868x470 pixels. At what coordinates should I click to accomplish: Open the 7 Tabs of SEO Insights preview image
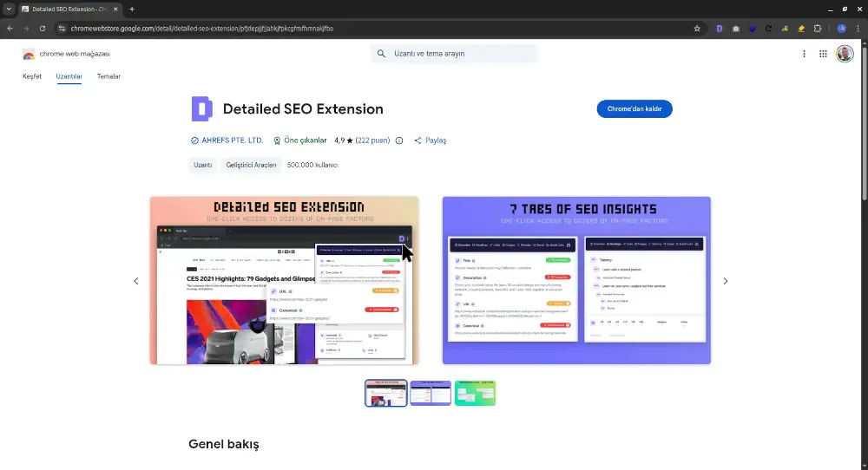576,280
